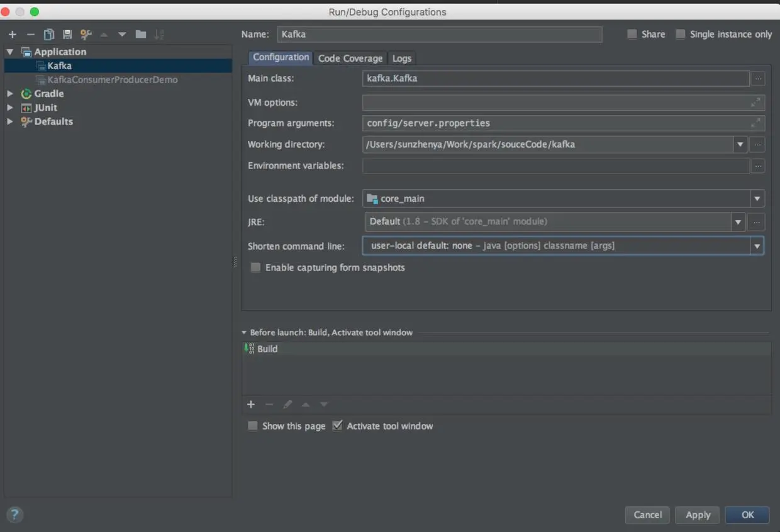Focus the Name input field
Viewport: 780px width, 532px height.
[x=440, y=35]
